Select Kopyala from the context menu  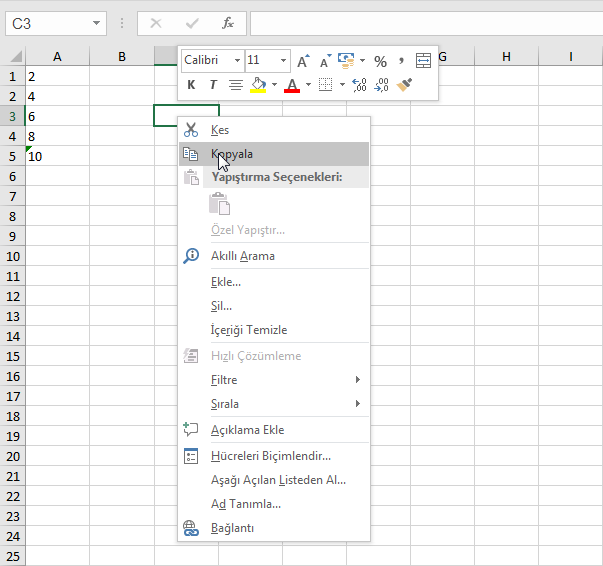pyautogui.click(x=274, y=154)
